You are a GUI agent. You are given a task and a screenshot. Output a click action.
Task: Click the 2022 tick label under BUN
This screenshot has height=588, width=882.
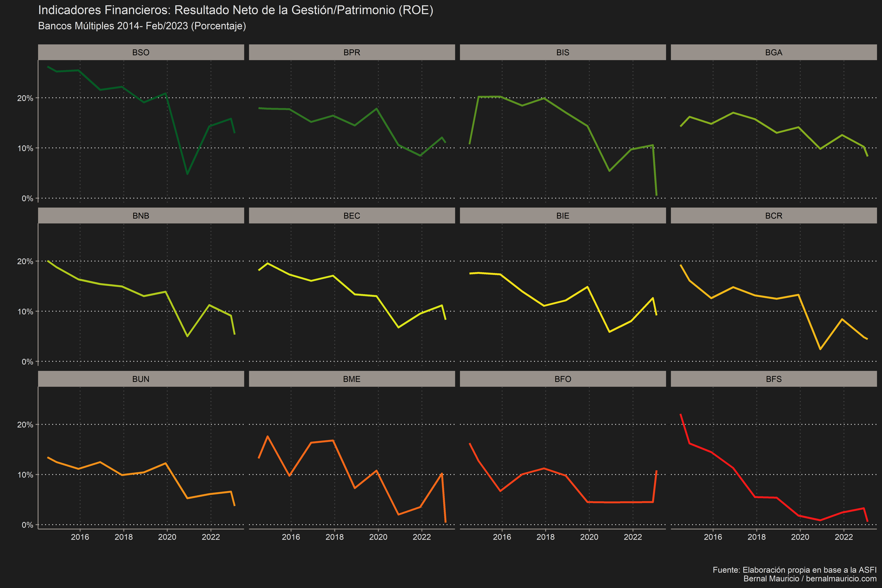(211, 537)
